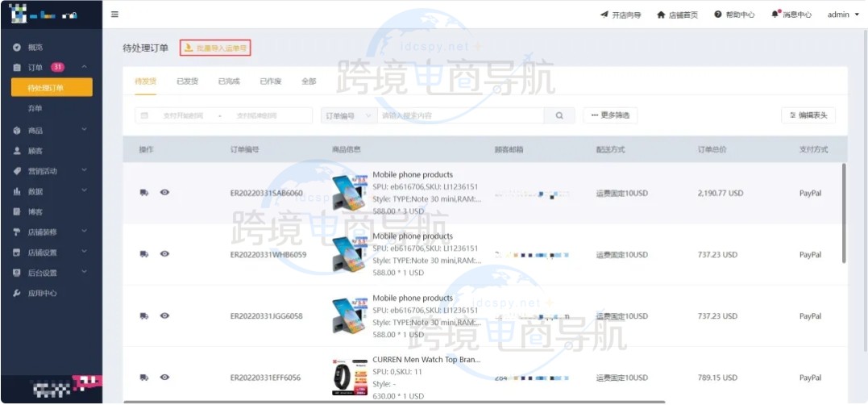Viewport: 868px width, 405px height.
Task: Click order number ER20220331JGG6058
Action: (x=266, y=316)
